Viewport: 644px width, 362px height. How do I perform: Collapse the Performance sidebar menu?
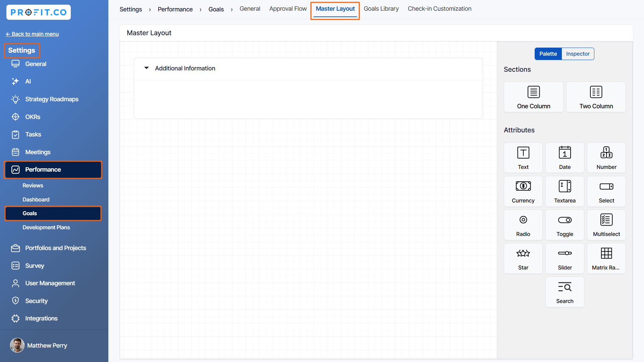pos(53,170)
